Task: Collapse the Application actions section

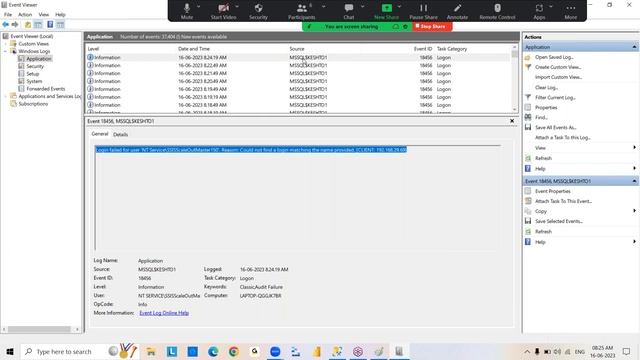Action: coord(634,47)
